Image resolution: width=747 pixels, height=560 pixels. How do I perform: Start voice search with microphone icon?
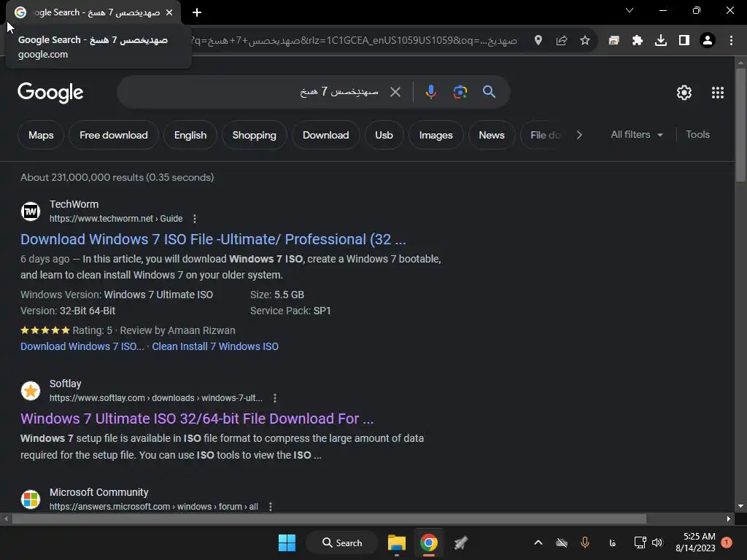click(x=430, y=92)
